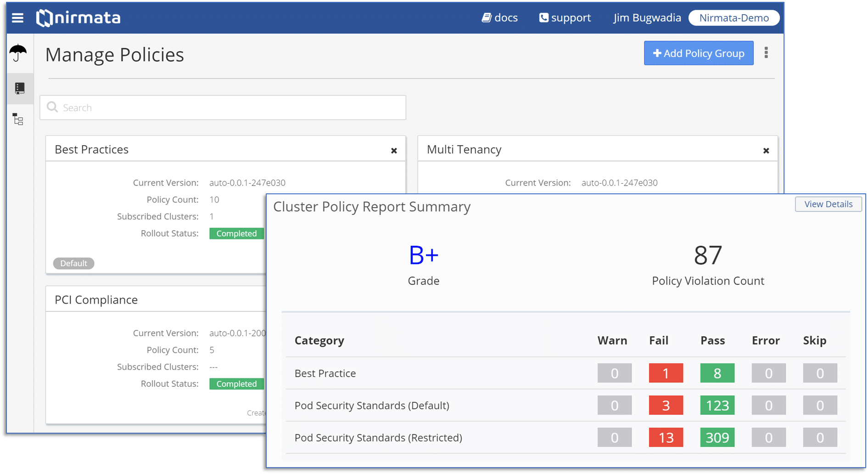Click the Nirmata logo
The width and height of the screenshot is (868, 474).
pos(78,18)
